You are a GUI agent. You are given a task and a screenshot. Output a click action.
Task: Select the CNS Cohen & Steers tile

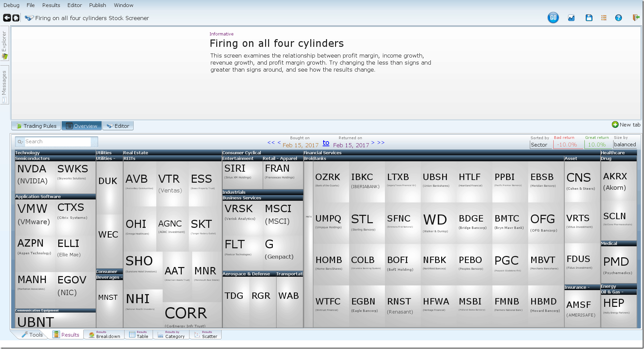[582, 182]
